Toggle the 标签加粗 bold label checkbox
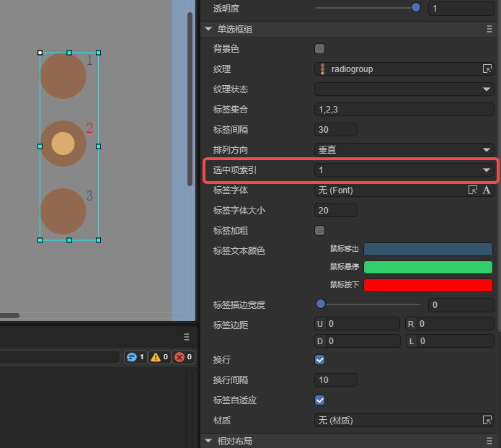Image resolution: width=501 pixels, height=448 pixels. point(320,231)
